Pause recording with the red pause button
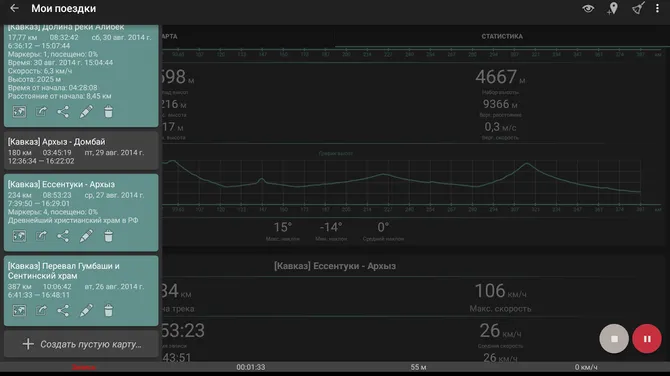Viewport: 670px width, 376px height. [x=647, y=339]
